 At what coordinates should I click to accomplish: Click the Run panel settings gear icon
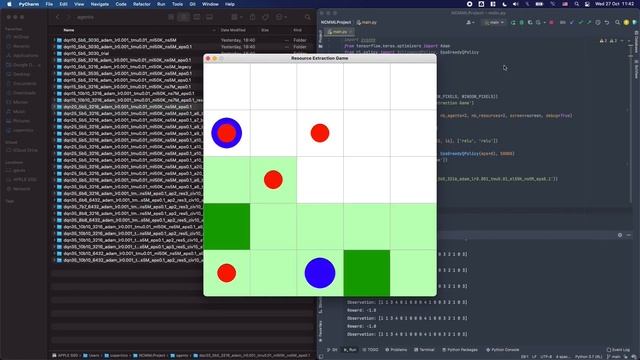point(620,235)
